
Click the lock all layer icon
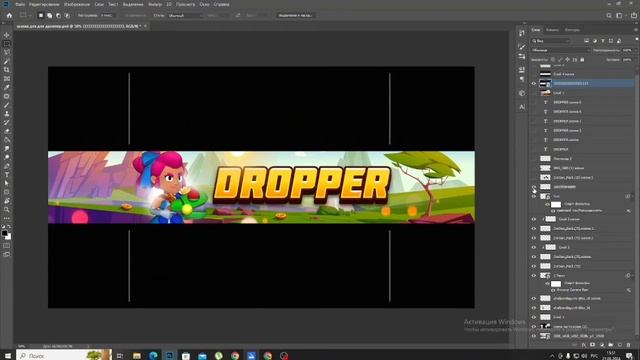(582, 60)
